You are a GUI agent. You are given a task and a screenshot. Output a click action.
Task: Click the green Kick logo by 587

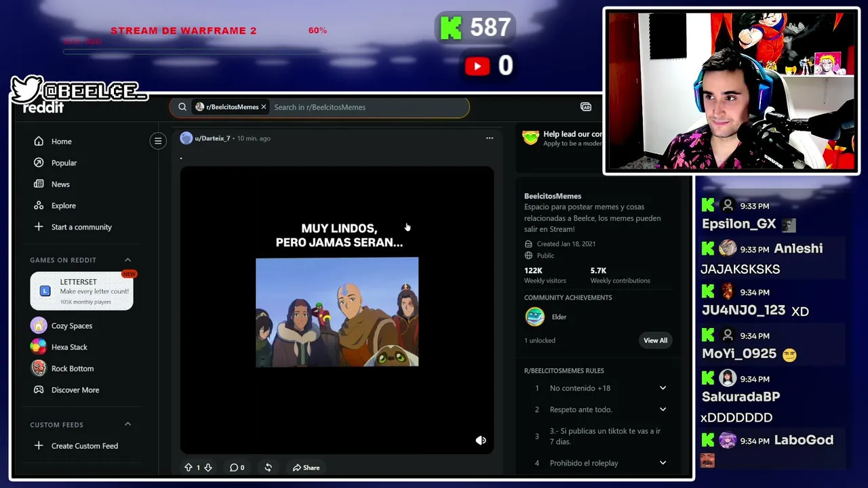pos(451,28)
